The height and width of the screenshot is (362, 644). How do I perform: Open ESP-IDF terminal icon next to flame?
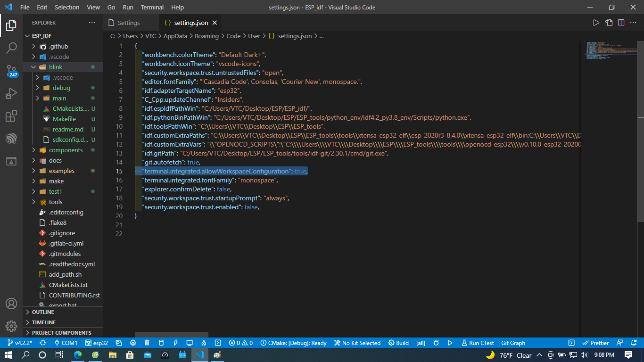[218, 343]
